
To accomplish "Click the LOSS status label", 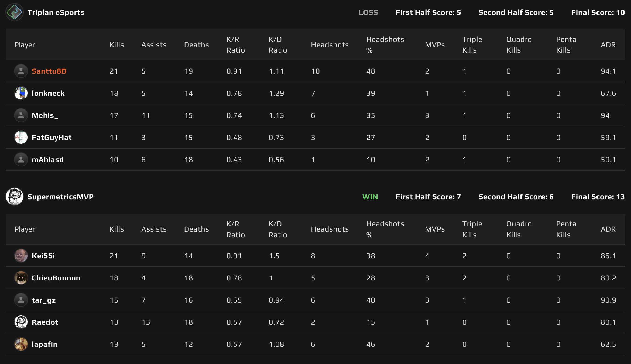I will point(368,12).
